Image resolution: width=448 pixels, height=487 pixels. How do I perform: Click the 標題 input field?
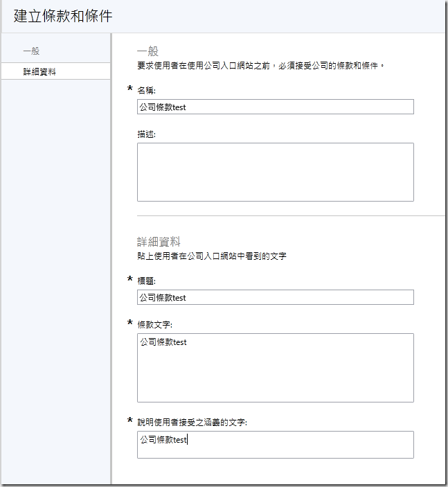coord(275,297)
